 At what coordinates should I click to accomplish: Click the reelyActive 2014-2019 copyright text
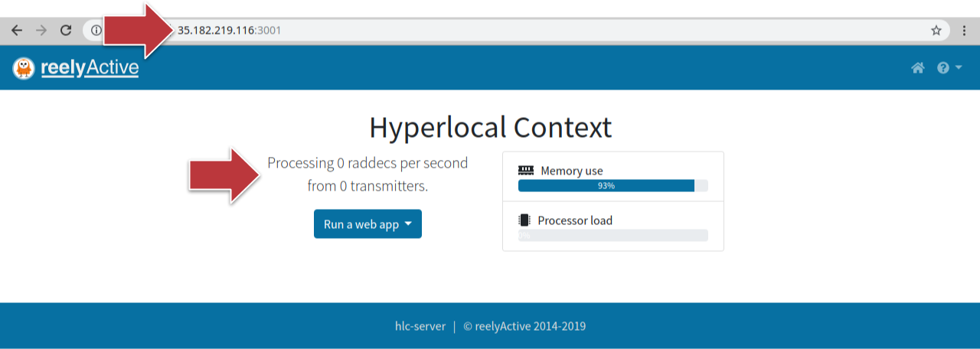524,326
